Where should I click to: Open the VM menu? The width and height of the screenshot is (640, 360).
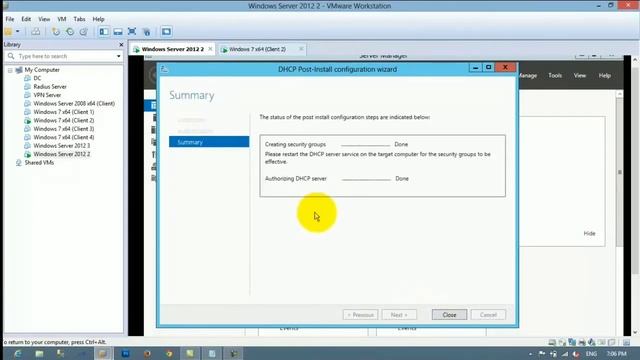pos(62,19)
